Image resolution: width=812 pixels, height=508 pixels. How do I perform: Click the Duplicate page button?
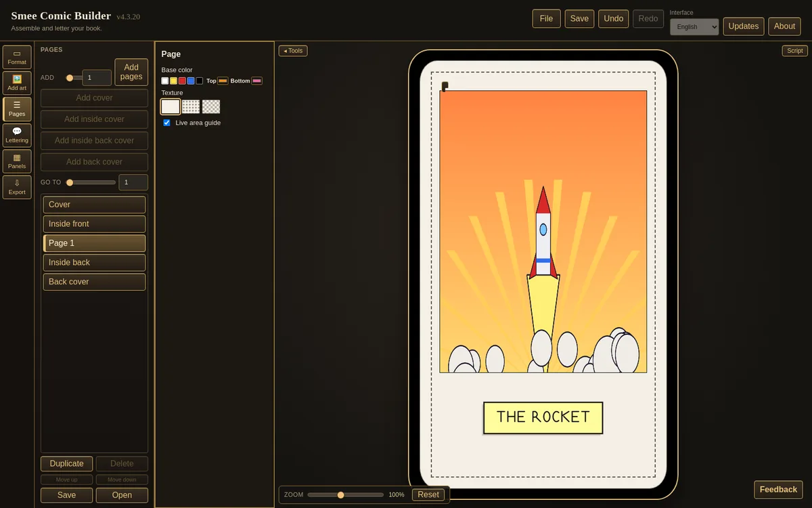coord(66,464)
